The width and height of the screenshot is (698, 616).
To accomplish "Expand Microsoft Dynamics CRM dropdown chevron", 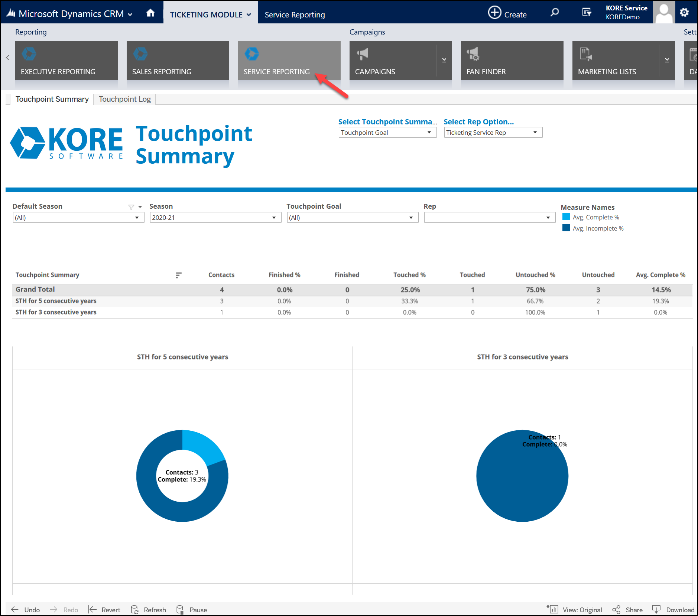I will pyautogui.click(x=130, y=14).
